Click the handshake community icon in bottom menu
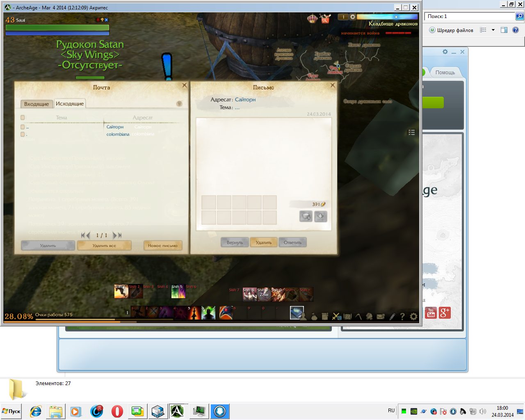This screenshot has height=420, width=525. point(369,317)
